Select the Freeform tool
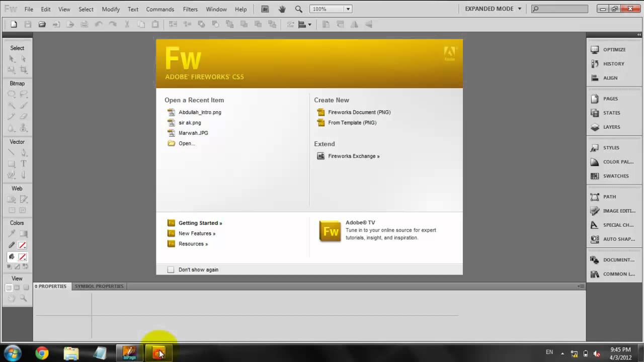Image resolution: width=644 pixels, height=362 pixels. 12,175
